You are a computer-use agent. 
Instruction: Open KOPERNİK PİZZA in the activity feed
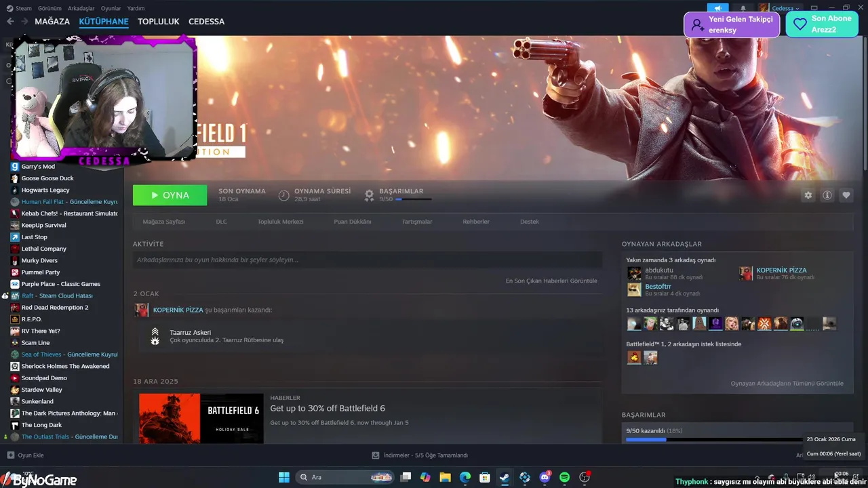(178, 310)
